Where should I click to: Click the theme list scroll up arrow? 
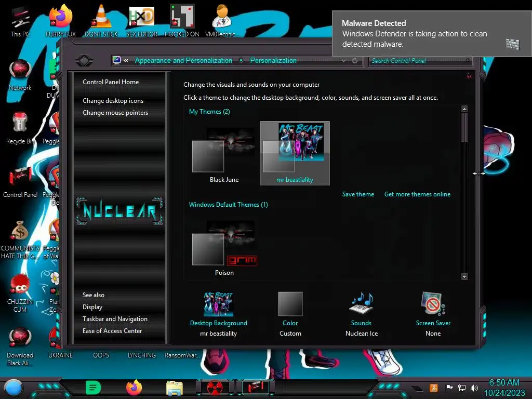coord(464,109)
